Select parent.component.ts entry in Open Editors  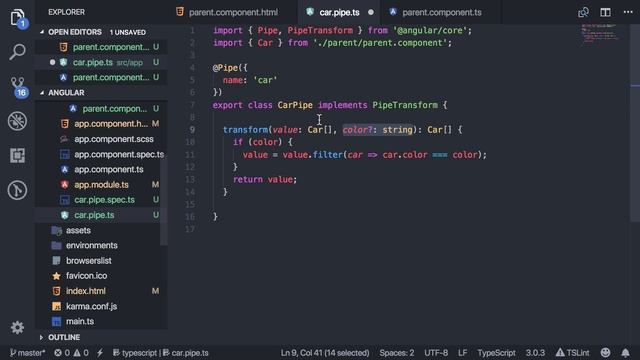click(101, 77)
